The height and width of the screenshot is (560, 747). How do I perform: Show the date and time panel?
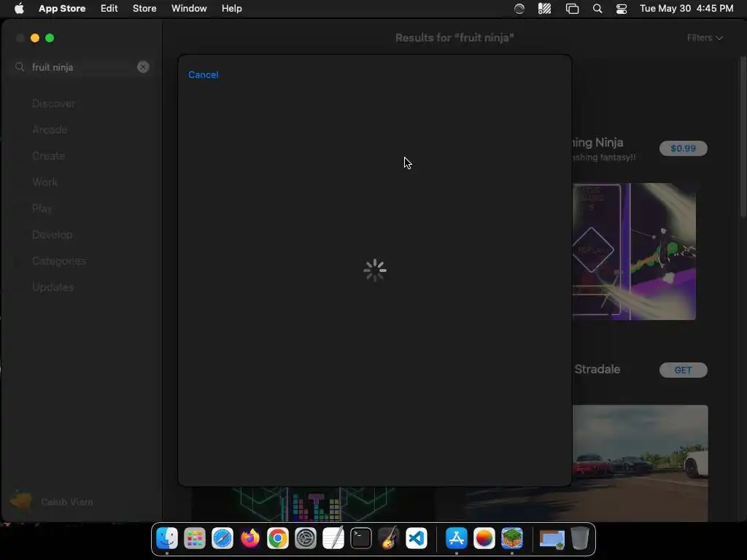coord(686,9)
